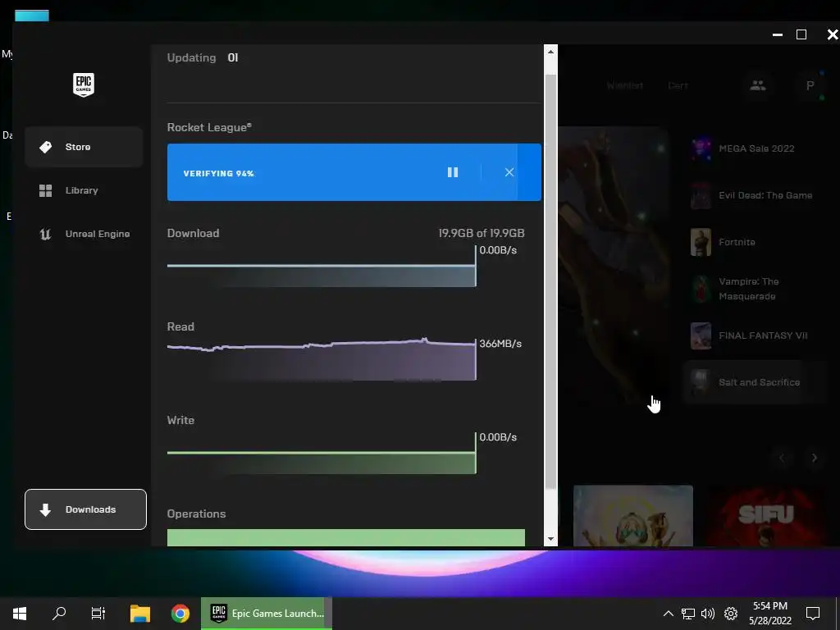Open the profile P avatar

[x=810, y=85]
